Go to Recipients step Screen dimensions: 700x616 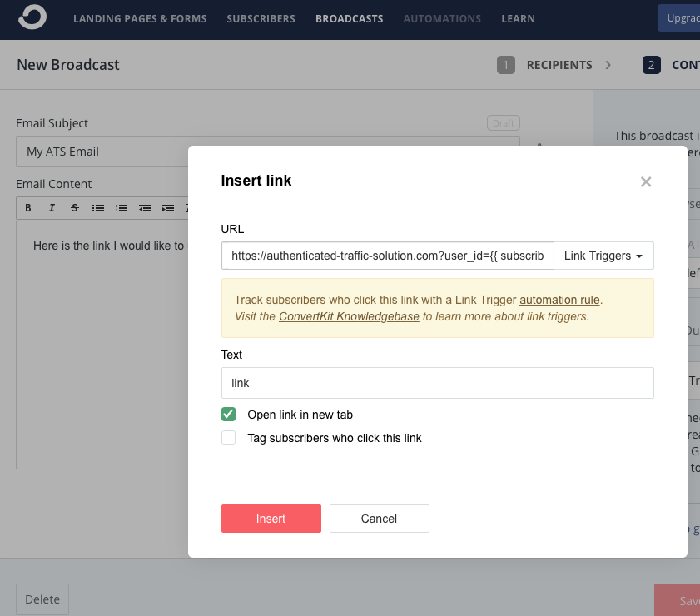pos(544,65)
